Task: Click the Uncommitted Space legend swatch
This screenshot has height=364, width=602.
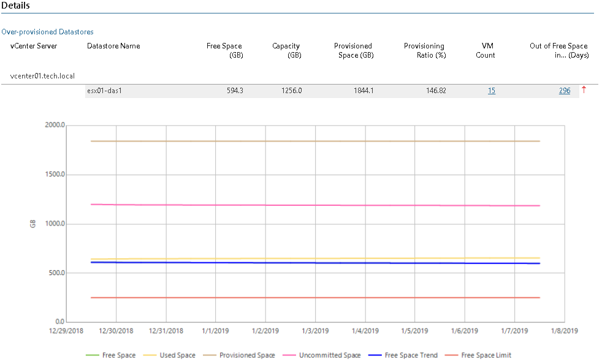Action: point(289,355)
